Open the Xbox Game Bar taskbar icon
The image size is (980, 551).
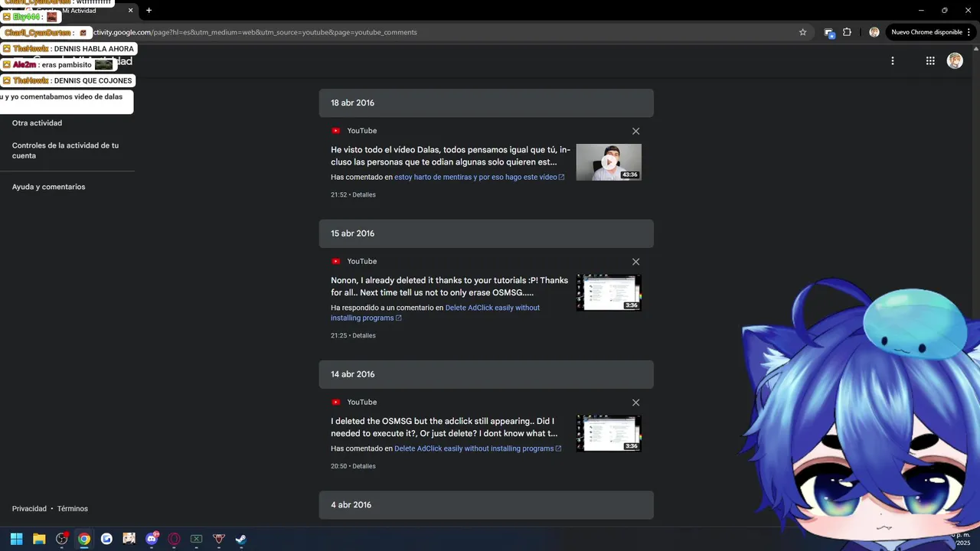point(196,539)
